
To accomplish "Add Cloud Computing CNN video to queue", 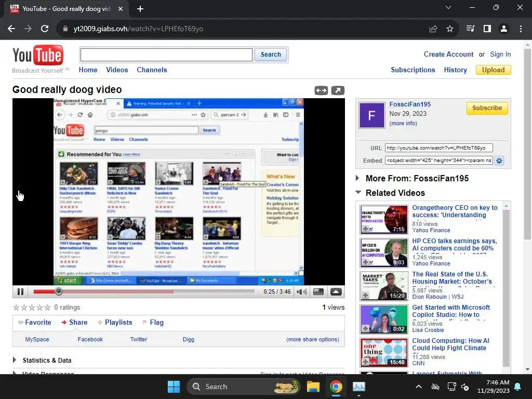I will click(365, 362).
